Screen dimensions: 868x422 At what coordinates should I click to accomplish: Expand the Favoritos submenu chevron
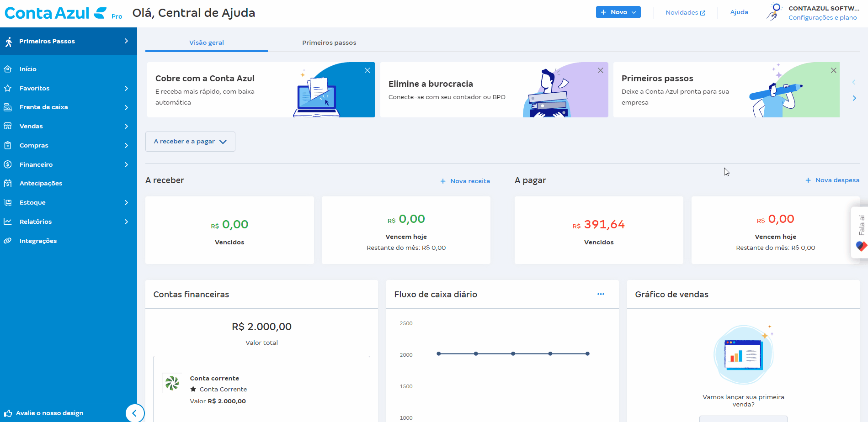click(126, 88)
